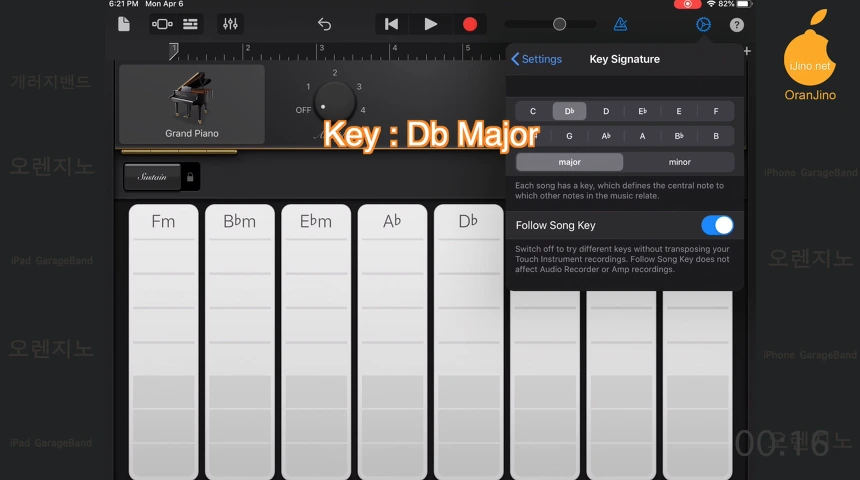Image resolution: width=860 pixels, height=480 pixels.
Task: Choose the major scale mode
Action: (x=569, y=162)
